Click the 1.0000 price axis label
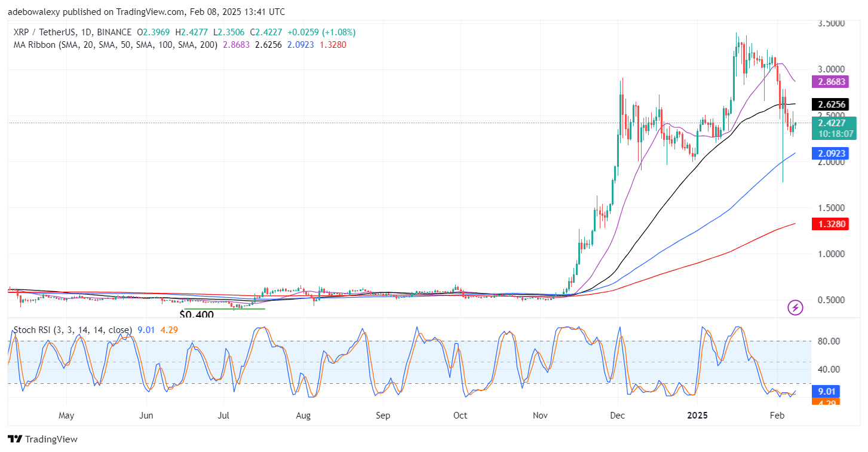This screenshot has width=868, height=452. click(x=832, y=254)
